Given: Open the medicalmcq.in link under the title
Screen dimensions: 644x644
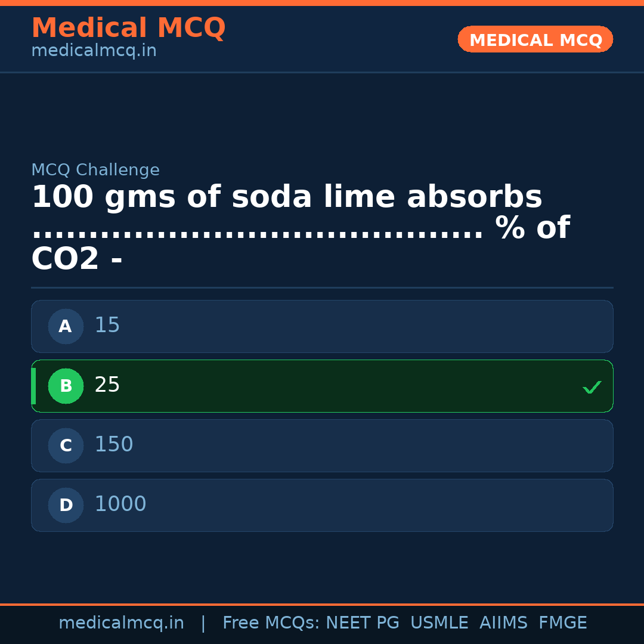Looking at the screenshot, I should click(x=94, y=51).
